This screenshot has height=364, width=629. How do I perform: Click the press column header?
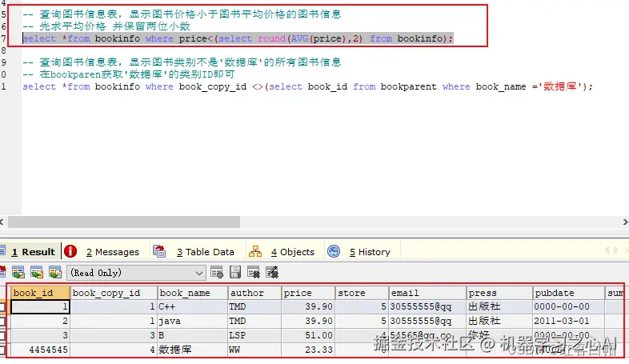click(x=499, y=293)
